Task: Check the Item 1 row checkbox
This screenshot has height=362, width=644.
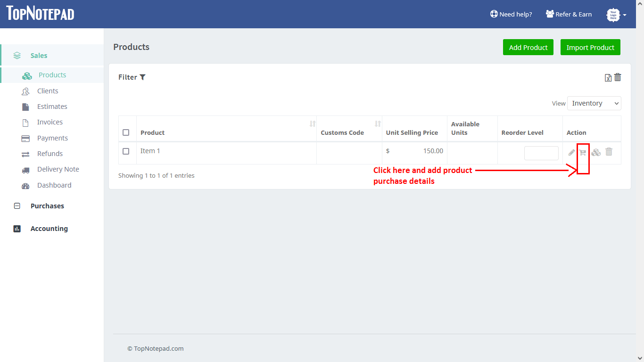Action: 126,151
